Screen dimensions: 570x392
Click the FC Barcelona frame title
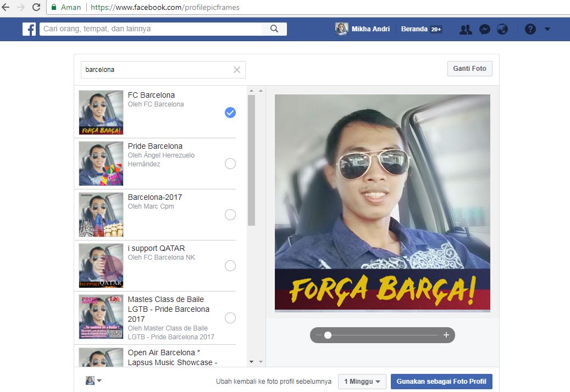pyautogui.click(x=151, y=95)
